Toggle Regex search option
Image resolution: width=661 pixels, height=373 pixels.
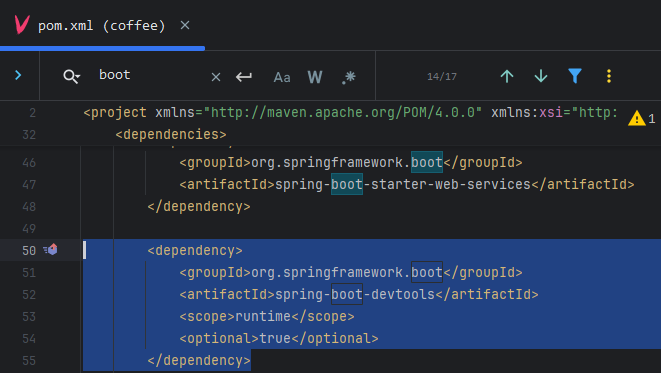point(349,77)
